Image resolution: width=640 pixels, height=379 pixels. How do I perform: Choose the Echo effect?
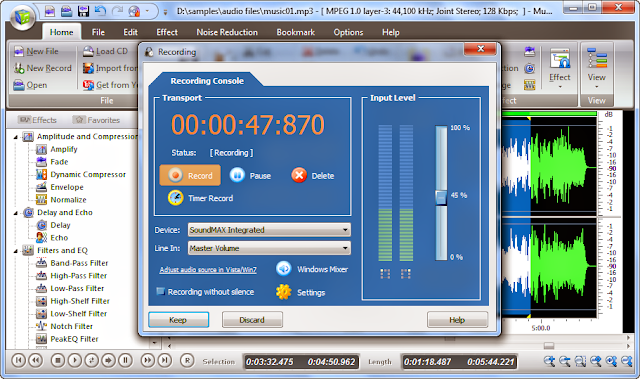click(x=59, y=238)
